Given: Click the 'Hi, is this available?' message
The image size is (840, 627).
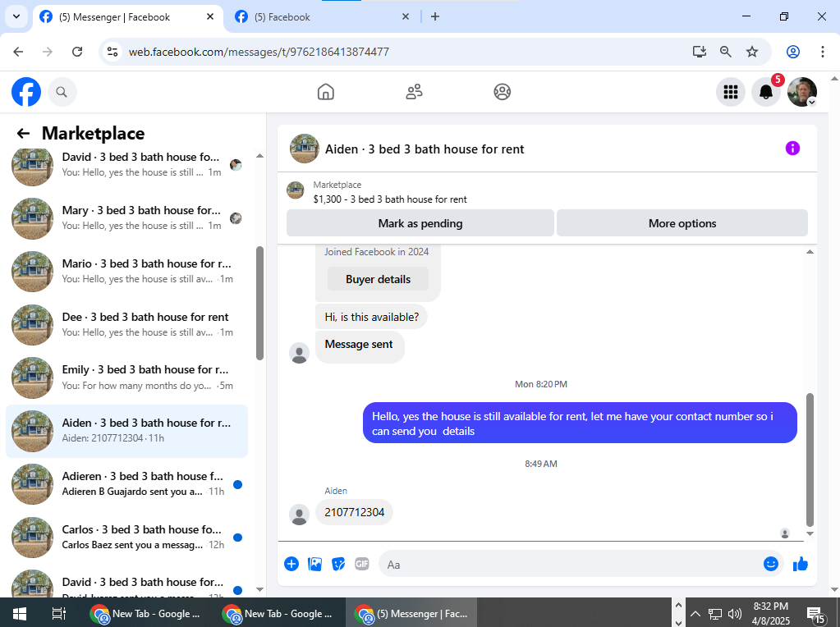Looking at the screenshot, I should (x=371, y=317).
